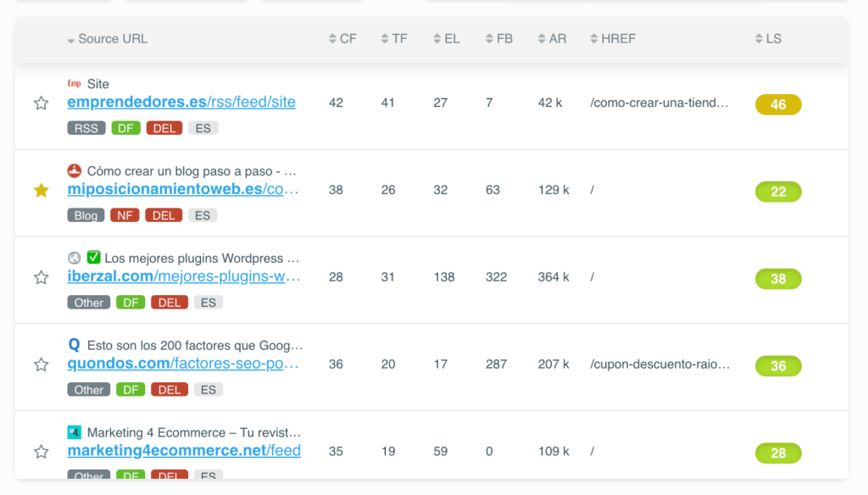Click the emprendedores.es favicon icon
The height and width of the screenshot is (495, 868).
point(74,83)
